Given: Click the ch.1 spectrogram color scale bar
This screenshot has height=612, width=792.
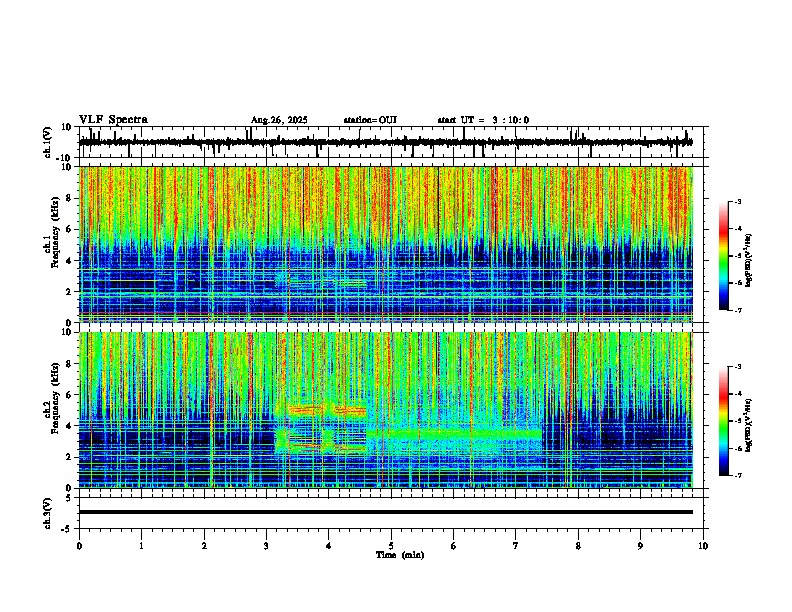Looking at the screenshot, I should coord(724,256).
